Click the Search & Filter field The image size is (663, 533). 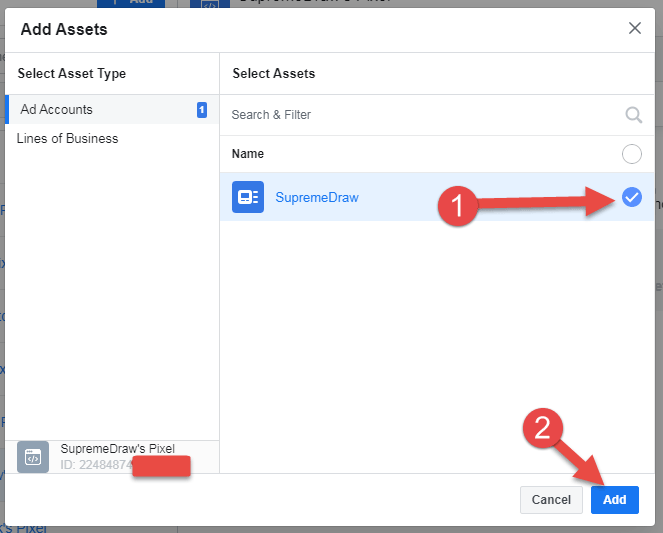click(x=437, y=115)
